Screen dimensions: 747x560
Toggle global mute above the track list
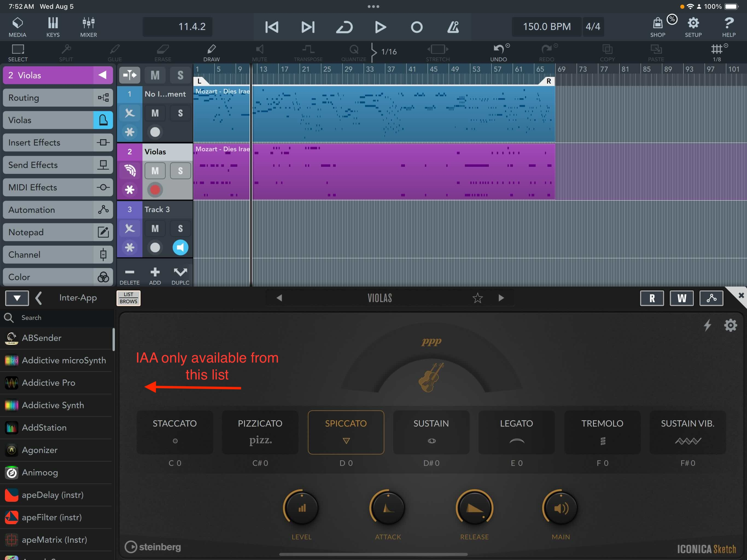155,75
